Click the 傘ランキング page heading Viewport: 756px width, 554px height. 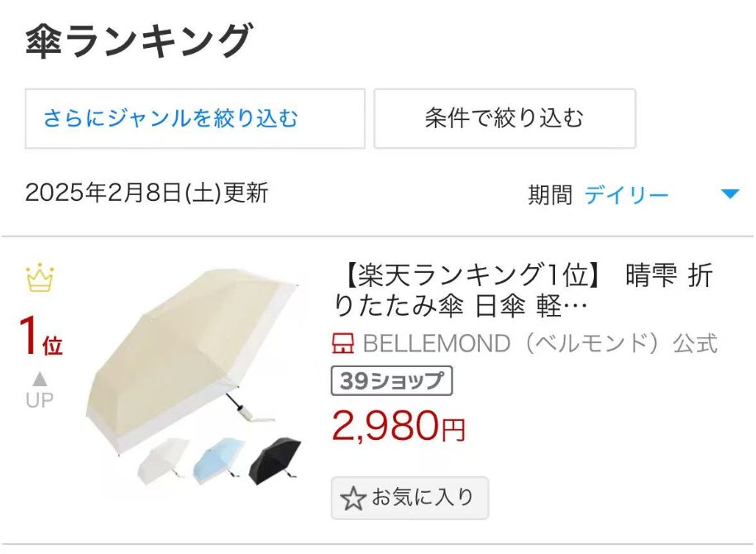[x=137, y=40]
